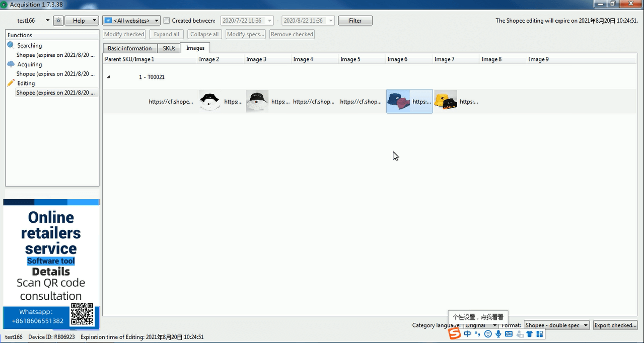Click the Export checked... button

pyautogui.click(x=615, y=325)
